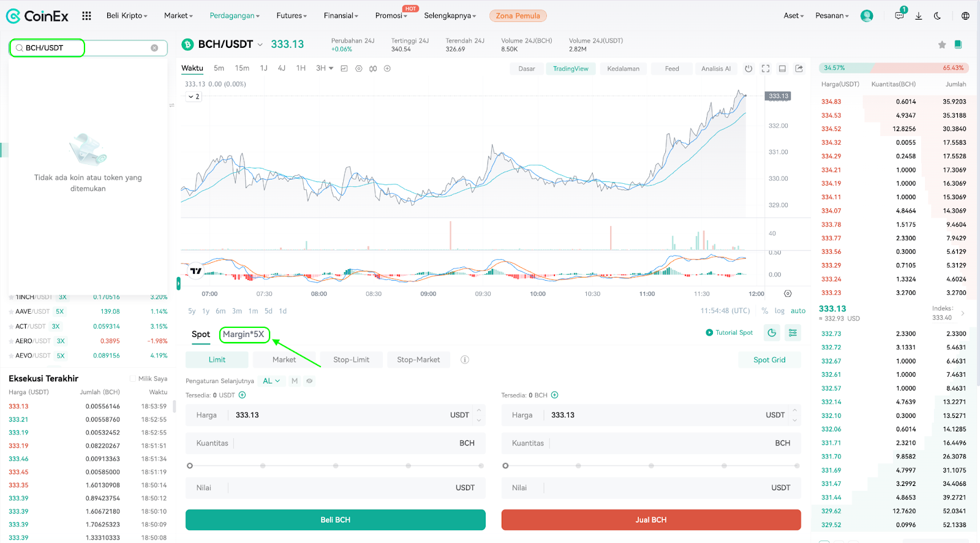
Task: Toggle dark mode moon icon
Action: pos(937,16)
